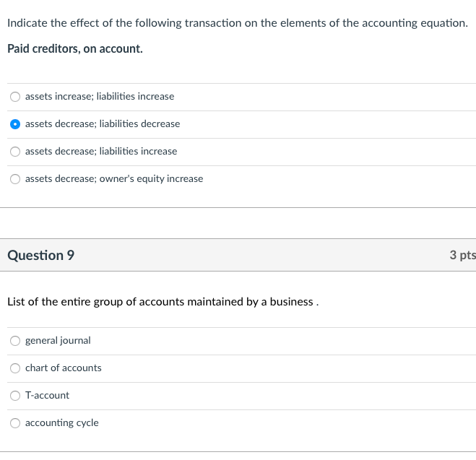476x460 pixels.
Task: Choose radio button for assets decrease; liabilities increase
Action: [x=15, y=152]
